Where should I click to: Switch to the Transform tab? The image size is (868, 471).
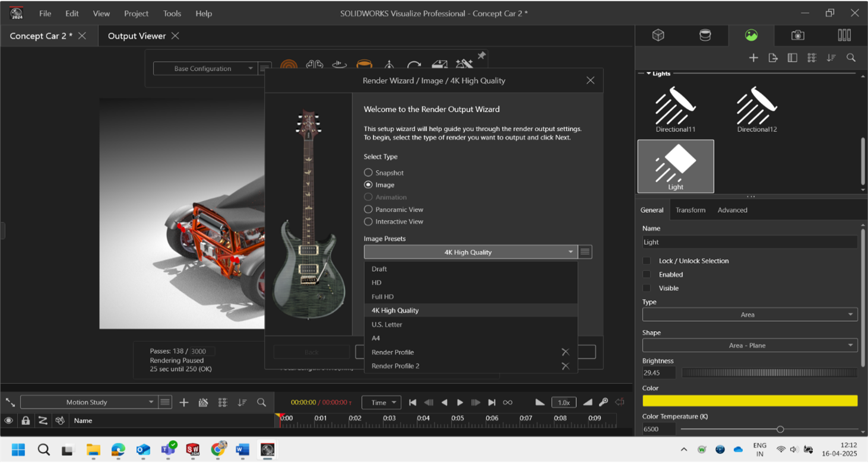[690, 210]
